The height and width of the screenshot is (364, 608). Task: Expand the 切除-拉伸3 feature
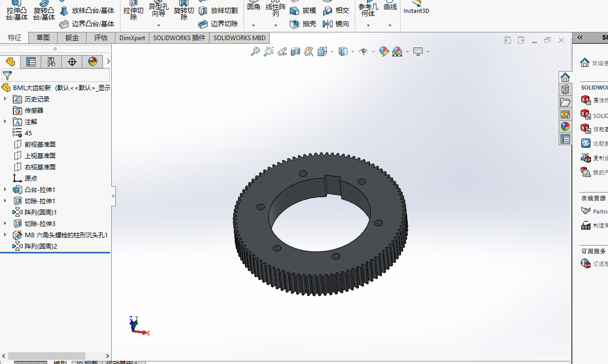point(5,223)
